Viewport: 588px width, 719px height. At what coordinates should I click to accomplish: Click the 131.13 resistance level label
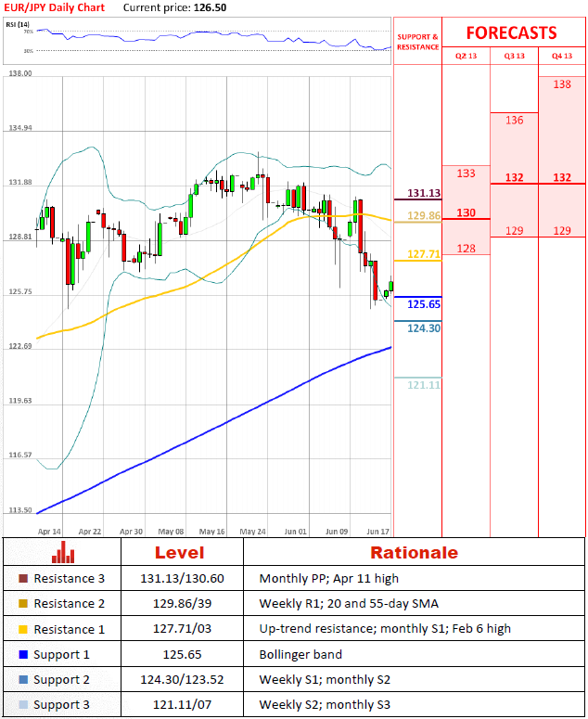[424, 193]
